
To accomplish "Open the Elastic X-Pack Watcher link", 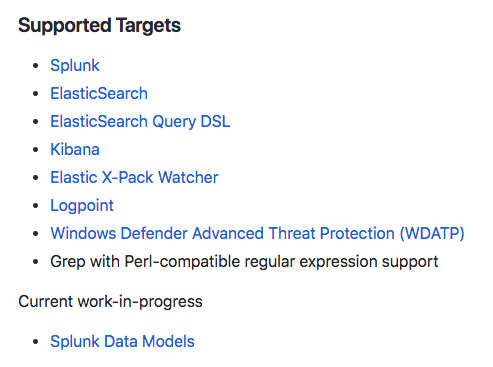I will coord(134,177).
